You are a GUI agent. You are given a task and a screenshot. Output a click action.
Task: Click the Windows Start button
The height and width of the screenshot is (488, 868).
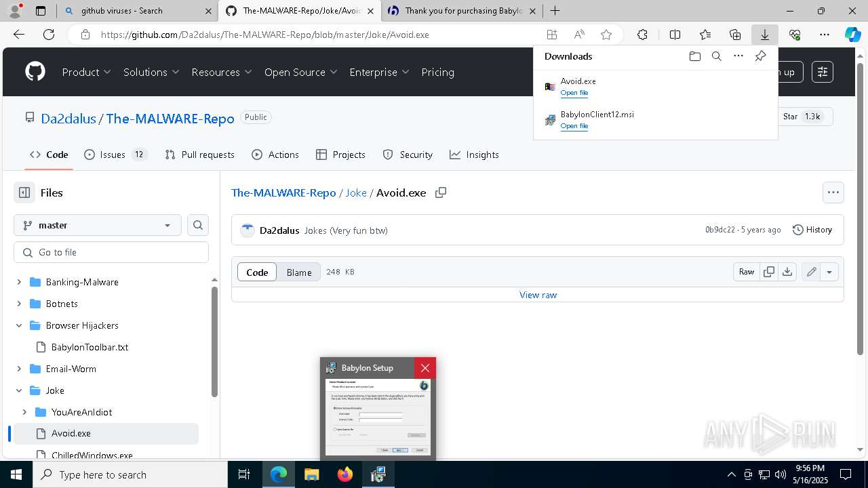(x=16, y=474)
